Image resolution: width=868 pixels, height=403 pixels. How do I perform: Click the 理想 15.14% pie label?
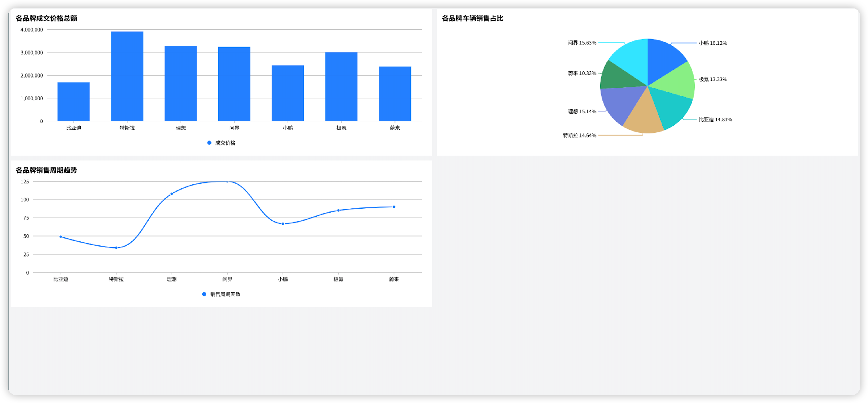582,111
